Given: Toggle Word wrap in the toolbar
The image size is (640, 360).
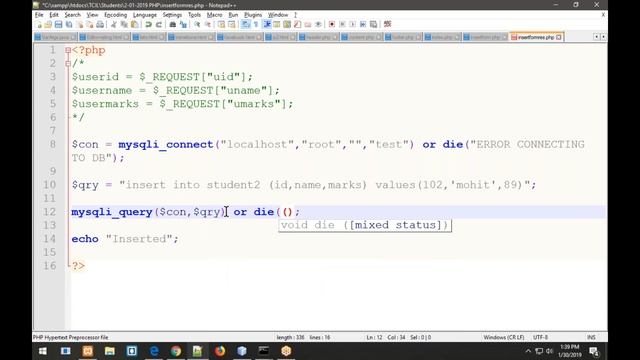Looking at the screenshot, I should [x=245, y=24].
